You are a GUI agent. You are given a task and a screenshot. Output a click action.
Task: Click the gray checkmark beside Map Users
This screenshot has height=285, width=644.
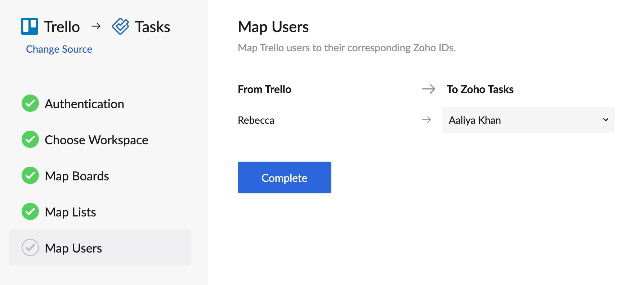coord(30,247)
